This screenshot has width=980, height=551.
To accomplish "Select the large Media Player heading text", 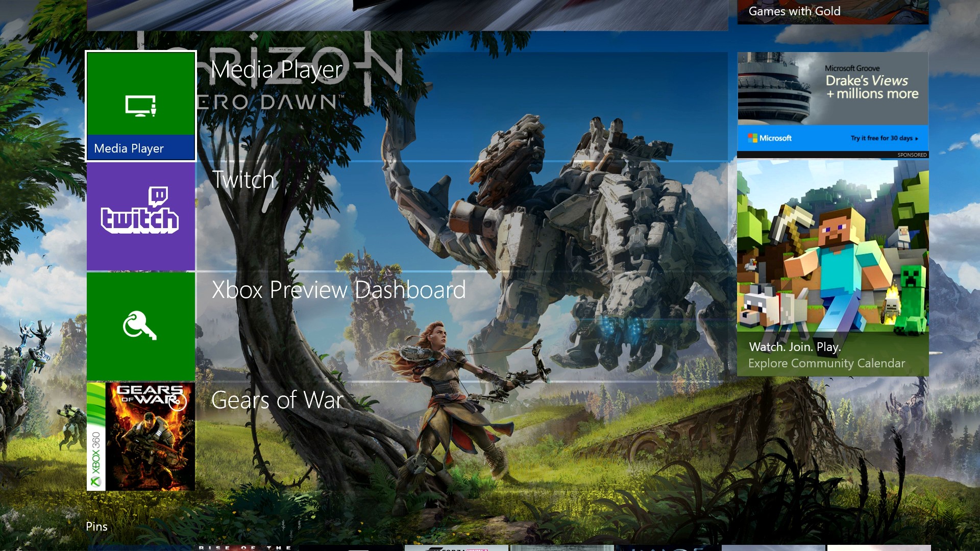I will [277, 70].
